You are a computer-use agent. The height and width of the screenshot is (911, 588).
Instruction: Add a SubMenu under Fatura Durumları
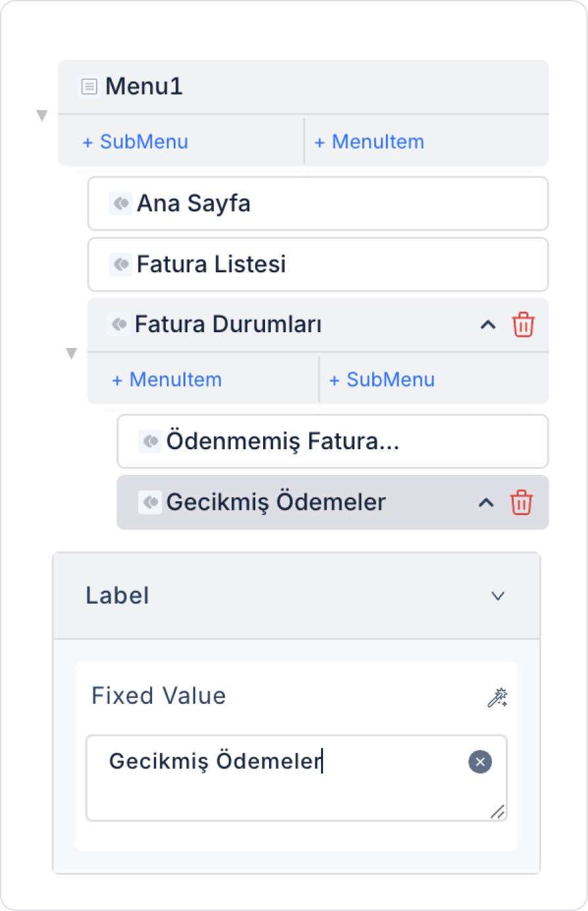[382, 380]
